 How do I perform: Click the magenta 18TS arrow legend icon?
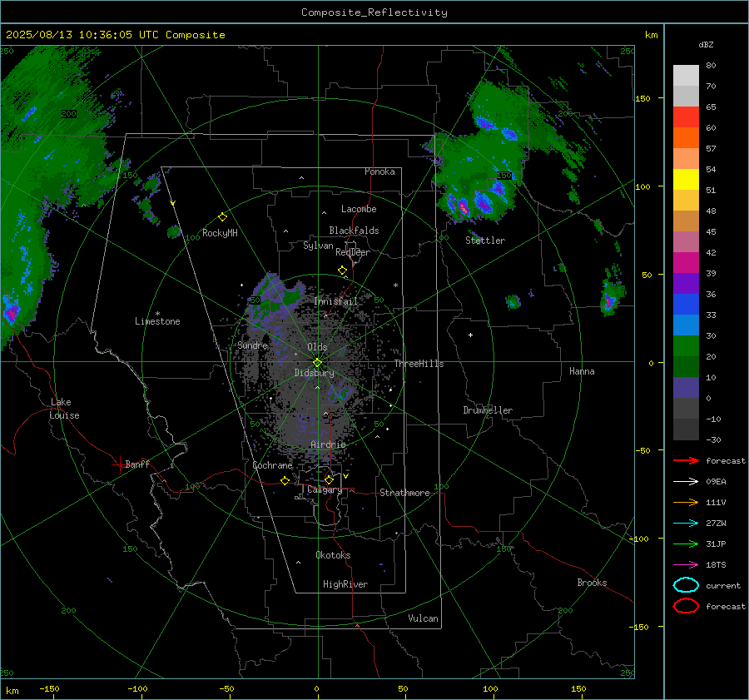pos(686,565)
